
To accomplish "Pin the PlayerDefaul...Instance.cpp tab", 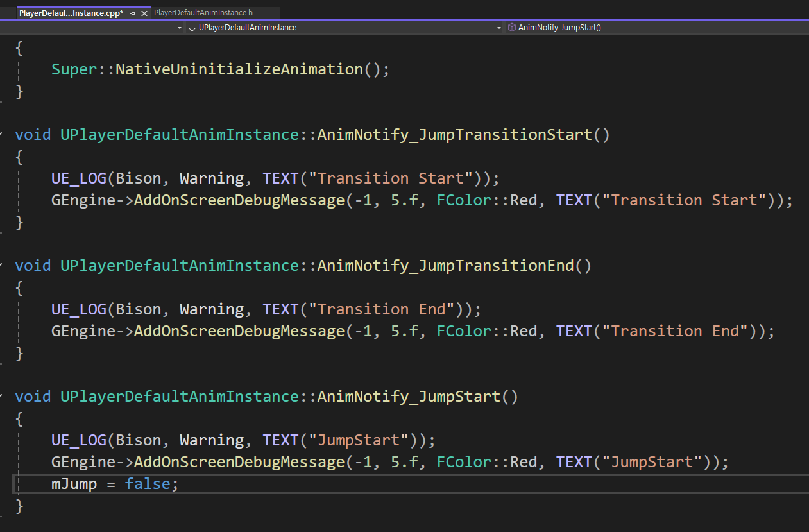I will coord(133,13).
